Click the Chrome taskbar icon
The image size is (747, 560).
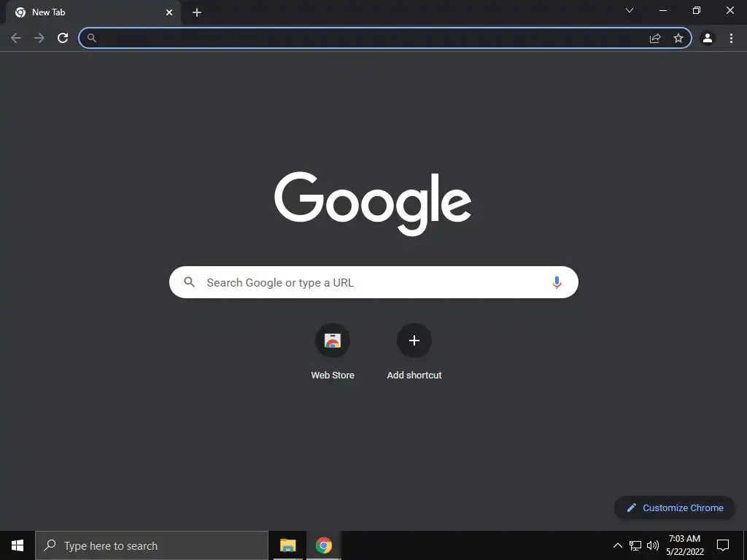(x=323, y=545)
